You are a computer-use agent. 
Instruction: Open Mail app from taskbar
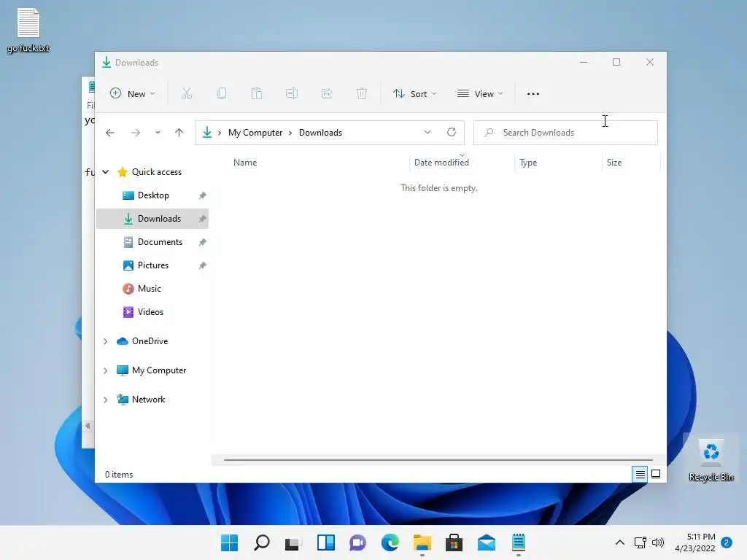coord(487,542)
